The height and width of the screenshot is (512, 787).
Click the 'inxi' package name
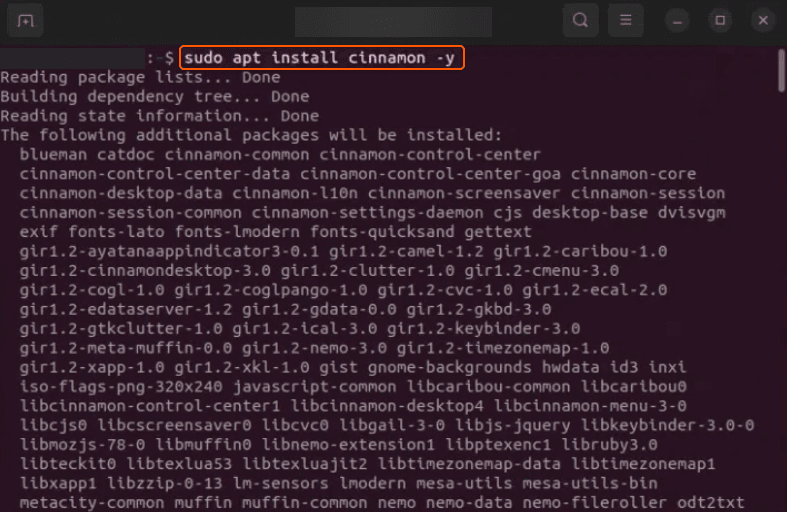point(667,367)
